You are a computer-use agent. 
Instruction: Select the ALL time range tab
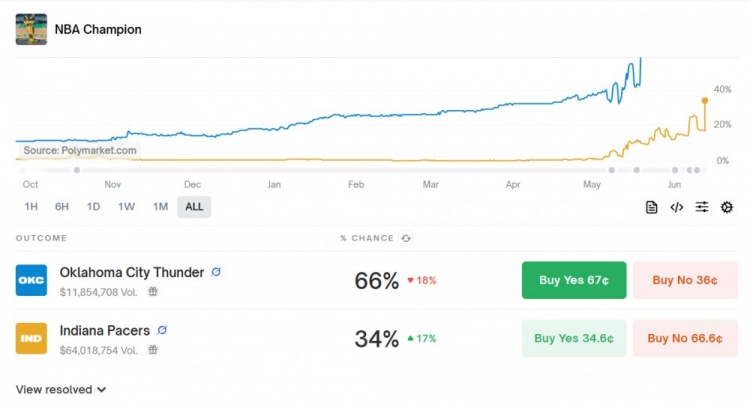pos(194,207)
